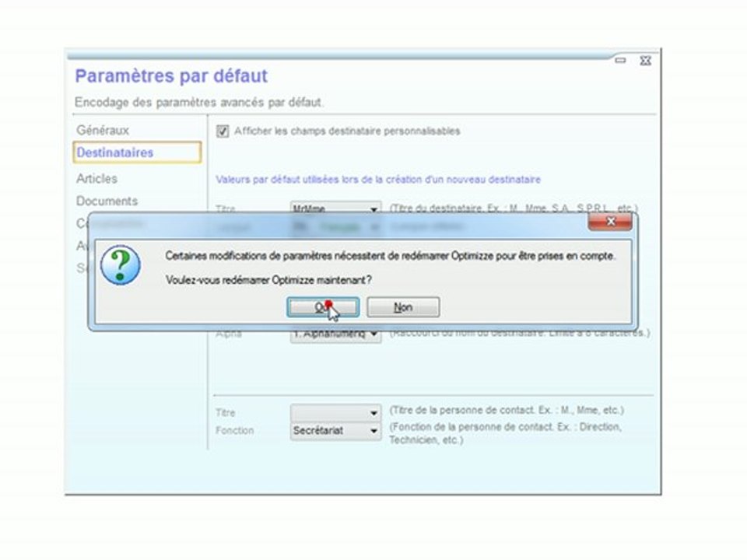Click the Titre de la personne hint text
Viewport: 747px width, 560px height.
pos(507,411)
